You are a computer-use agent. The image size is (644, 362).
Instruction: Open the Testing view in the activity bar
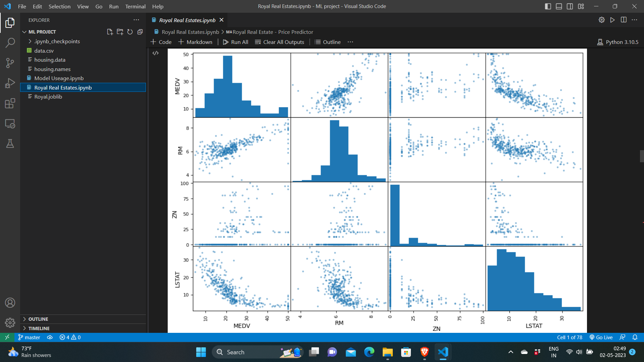pyautogui.click(x=10, y=144)
